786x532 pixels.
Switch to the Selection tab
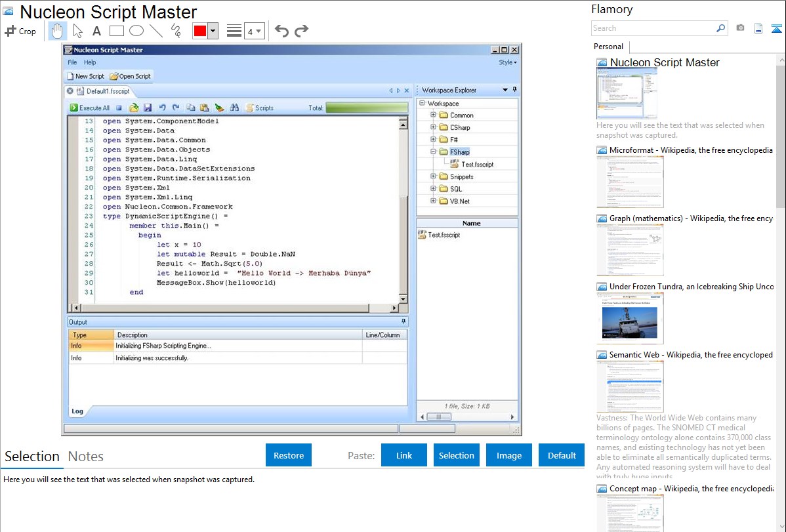(32, 457)
